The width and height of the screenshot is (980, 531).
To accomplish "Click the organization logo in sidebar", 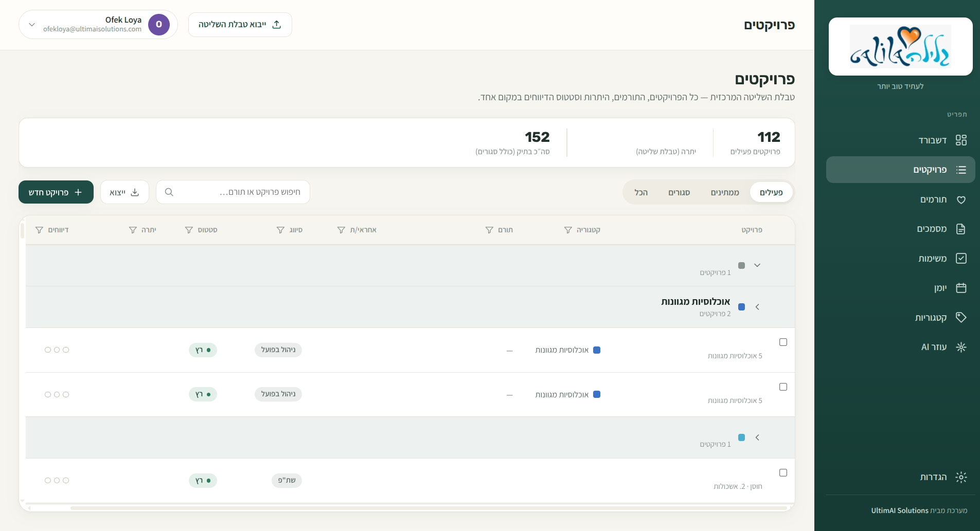I will [900, 47].
